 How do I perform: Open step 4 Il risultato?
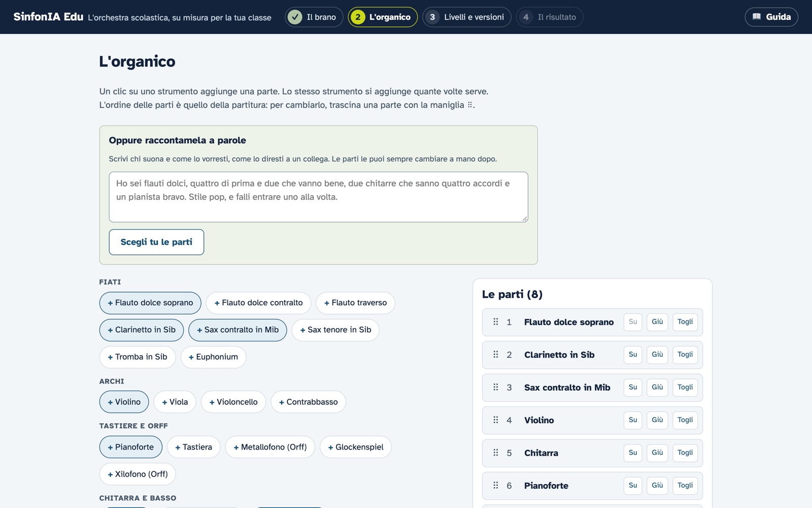pyautogui.click(x=550, y=17)
